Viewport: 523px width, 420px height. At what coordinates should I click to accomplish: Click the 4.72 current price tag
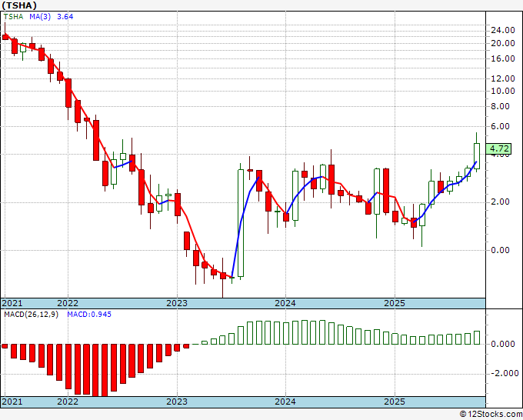coord(498,148)
